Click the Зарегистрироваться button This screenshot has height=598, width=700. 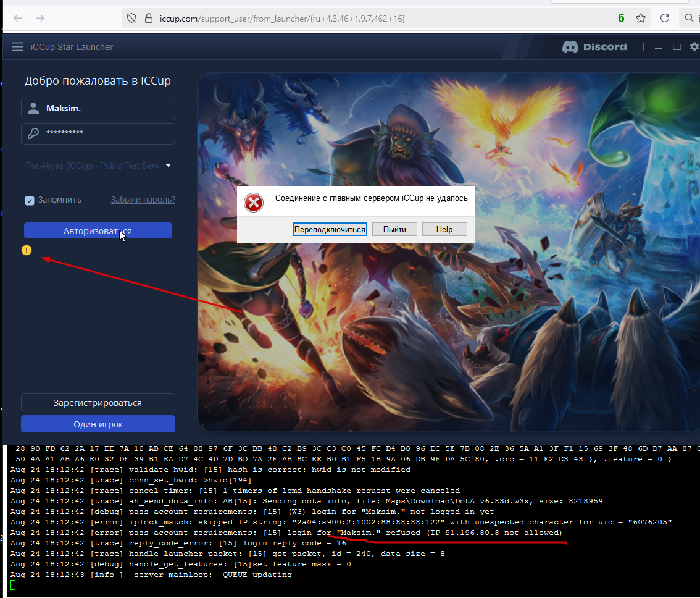98,403
